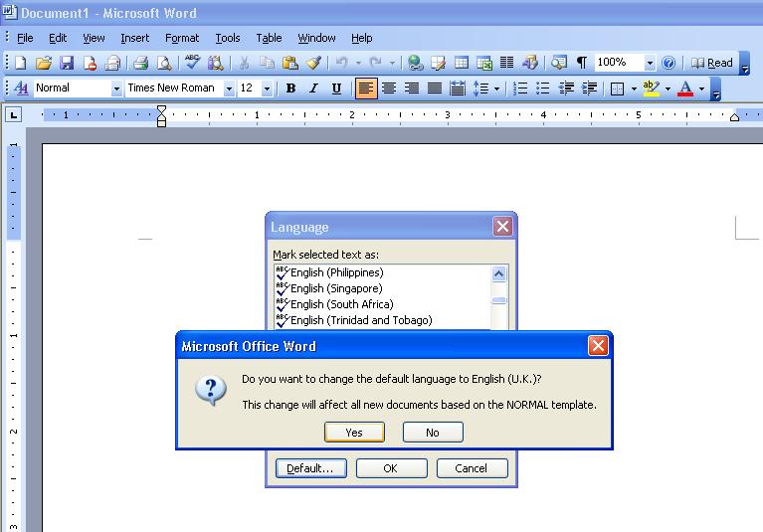Decline by clicking the No button
This screenshot has height=532, width=763.
pos(433,433)
